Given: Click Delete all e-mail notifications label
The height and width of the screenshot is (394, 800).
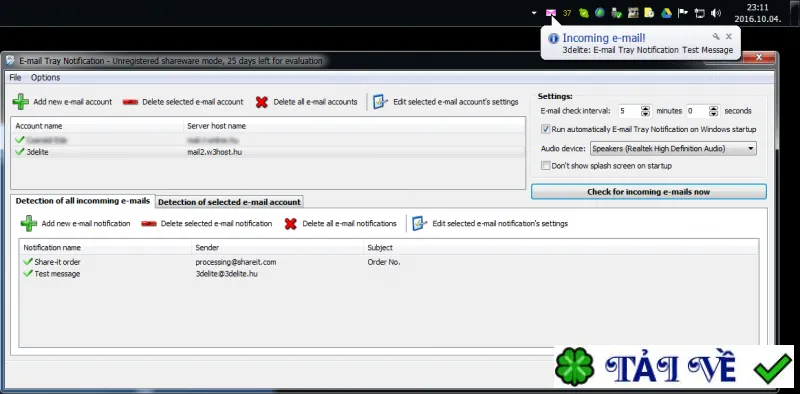Looking at the screenshot, I should [349, 224].
